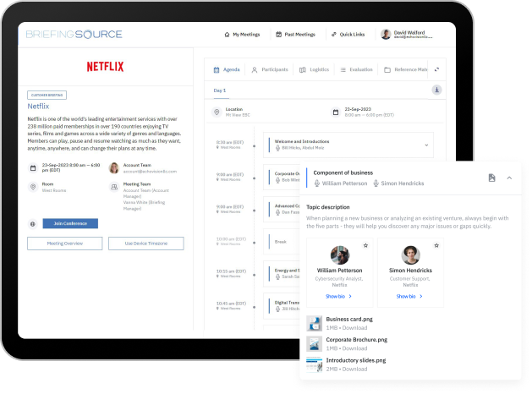
Task: Click the Meeting Team group icon
Action: [x=114, y=187]
